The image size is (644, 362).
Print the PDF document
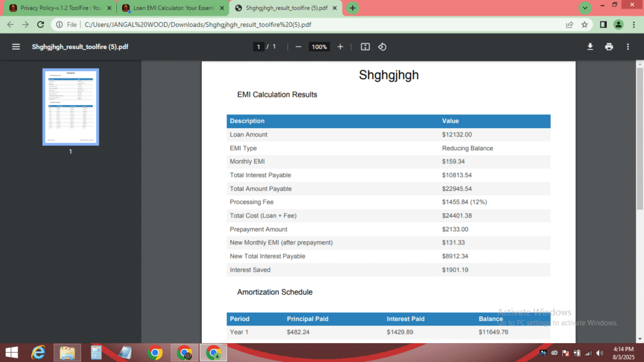(x=608, y=47)
